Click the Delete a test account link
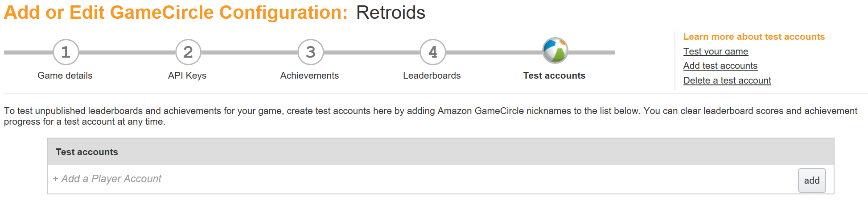Image resolution: width=868 pixels, height=206 pixels. 727,80
